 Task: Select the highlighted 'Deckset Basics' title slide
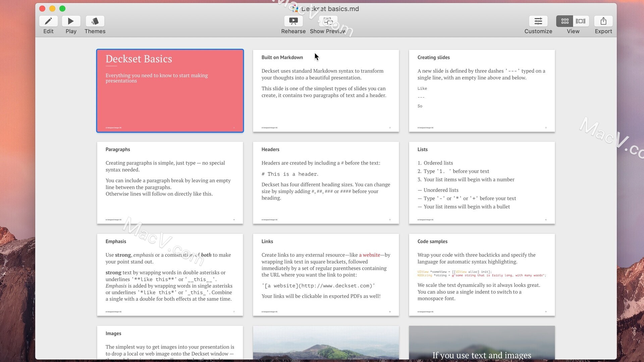tap(170, 91)
